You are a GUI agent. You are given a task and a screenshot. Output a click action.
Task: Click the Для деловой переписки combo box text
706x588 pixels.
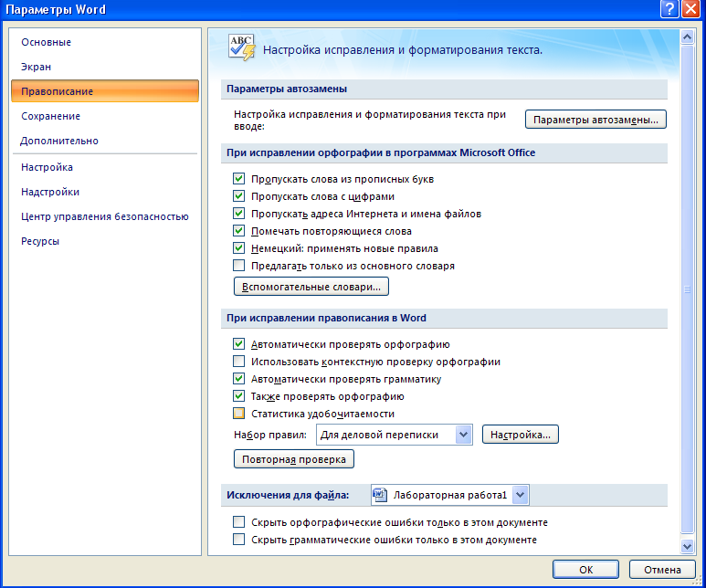coord(379,435)
